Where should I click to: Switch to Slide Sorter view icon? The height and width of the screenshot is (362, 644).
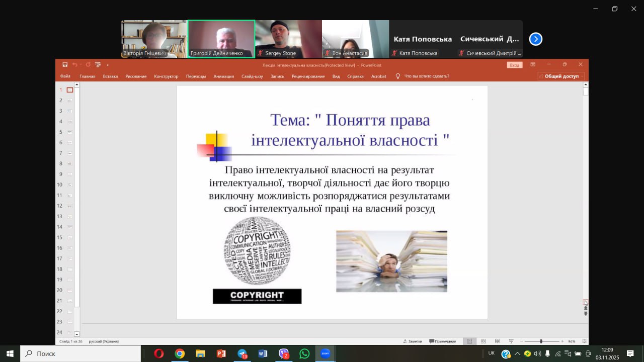tap(483, 341)
